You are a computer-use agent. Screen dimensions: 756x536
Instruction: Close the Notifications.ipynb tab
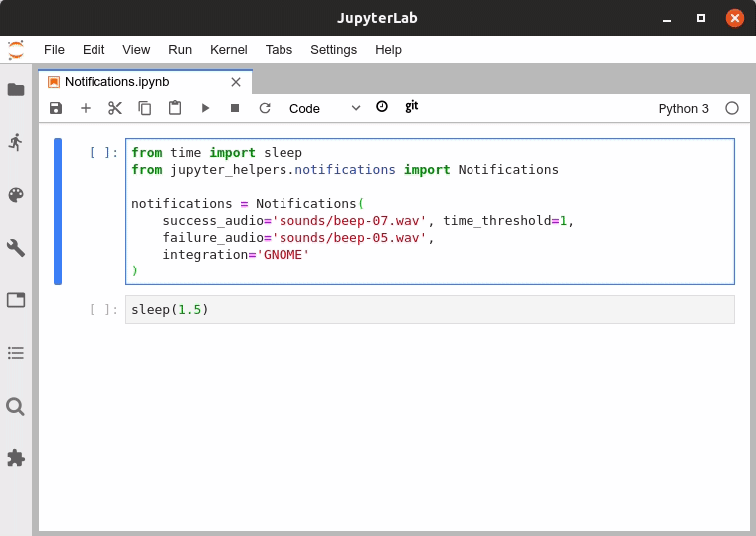tap(236, 82)
